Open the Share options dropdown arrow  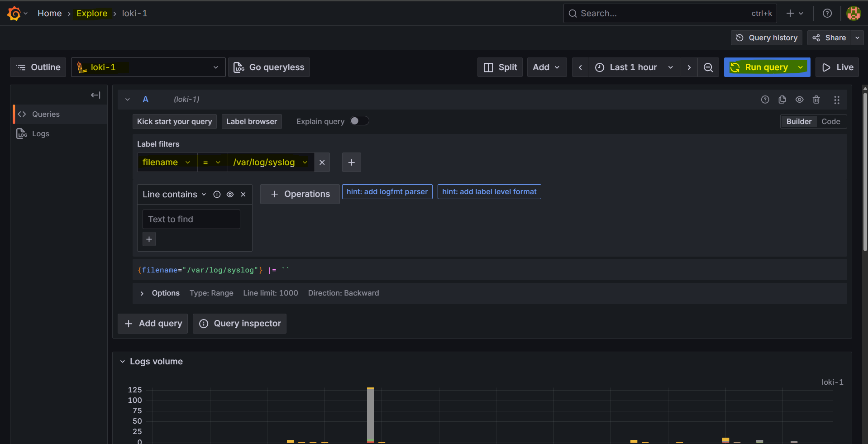tap(858, 38)
